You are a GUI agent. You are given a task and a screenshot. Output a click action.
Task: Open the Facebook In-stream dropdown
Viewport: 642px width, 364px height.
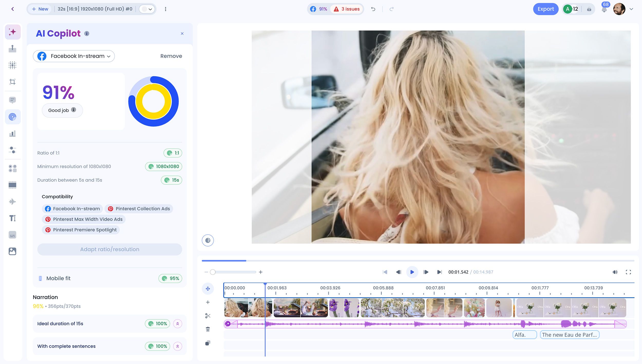click(x=74, y=56)
